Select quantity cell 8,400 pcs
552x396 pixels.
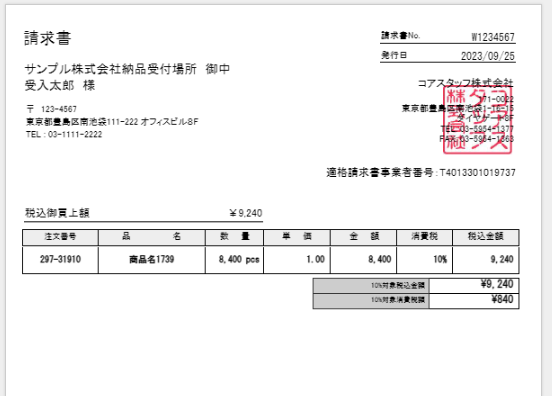[234, 259]
